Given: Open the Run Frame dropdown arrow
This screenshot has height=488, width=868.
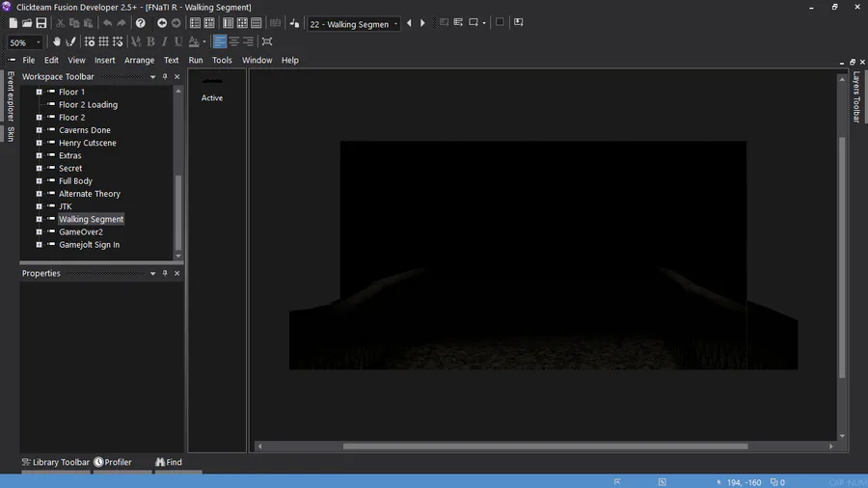Looking at the screenshot, I should pos(484,23).
